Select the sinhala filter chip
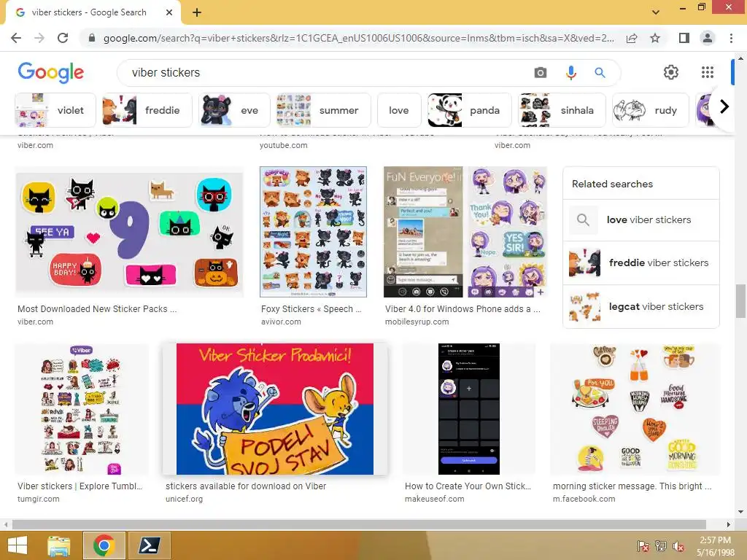Image resolution: width=747 pixels, height=560 pixels. point(562,110)
